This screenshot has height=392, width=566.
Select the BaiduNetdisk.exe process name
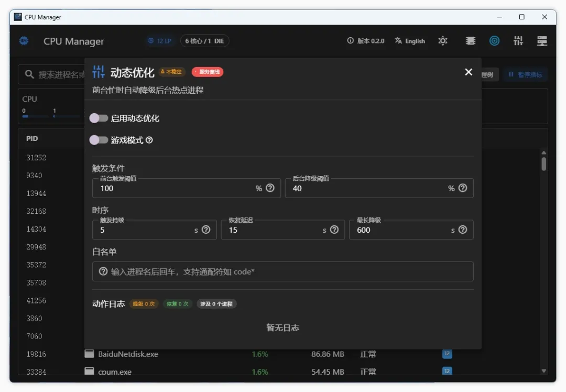click(128, 354)
